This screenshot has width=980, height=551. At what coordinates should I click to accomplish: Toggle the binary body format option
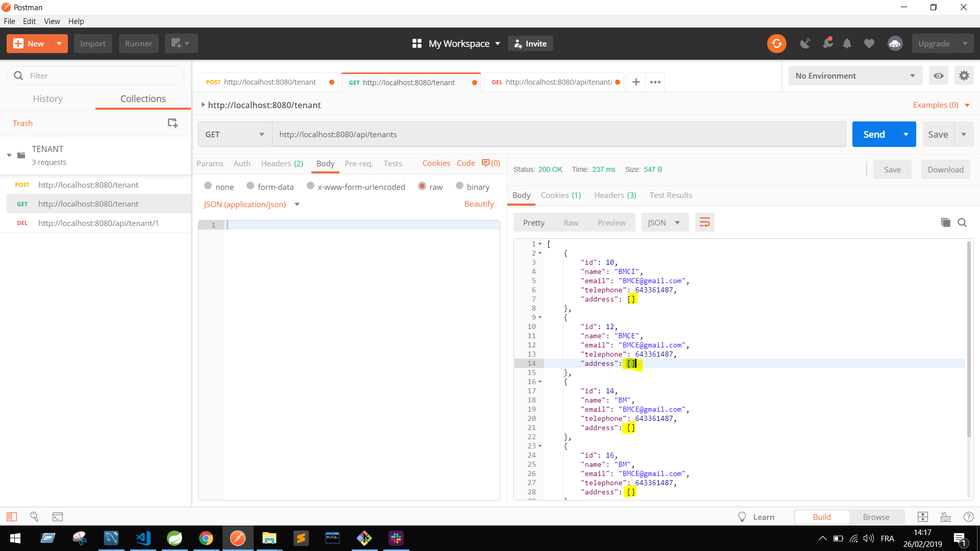coord(460,186)
